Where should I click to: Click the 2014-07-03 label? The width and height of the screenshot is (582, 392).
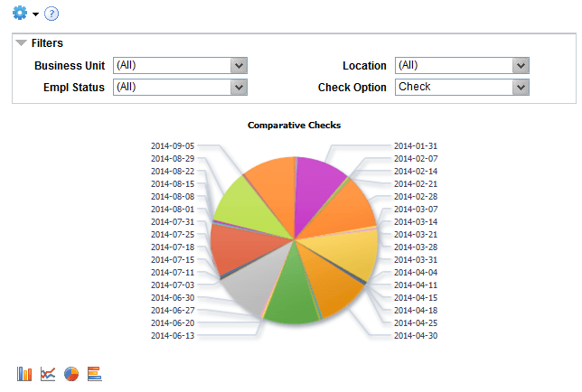coord(173,285)
